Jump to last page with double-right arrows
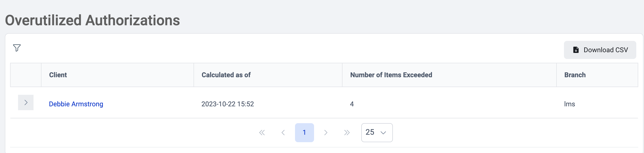 point(347,133)
